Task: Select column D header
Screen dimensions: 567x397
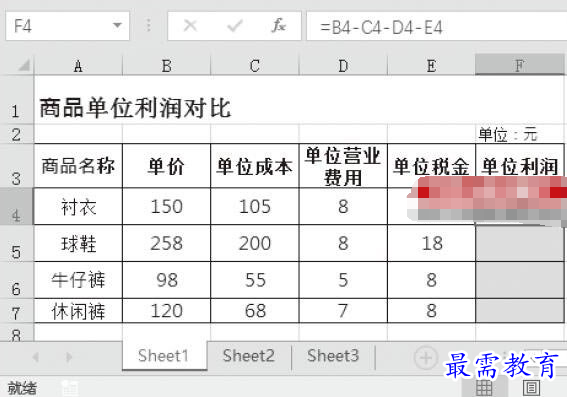Action: pos(343,66)
